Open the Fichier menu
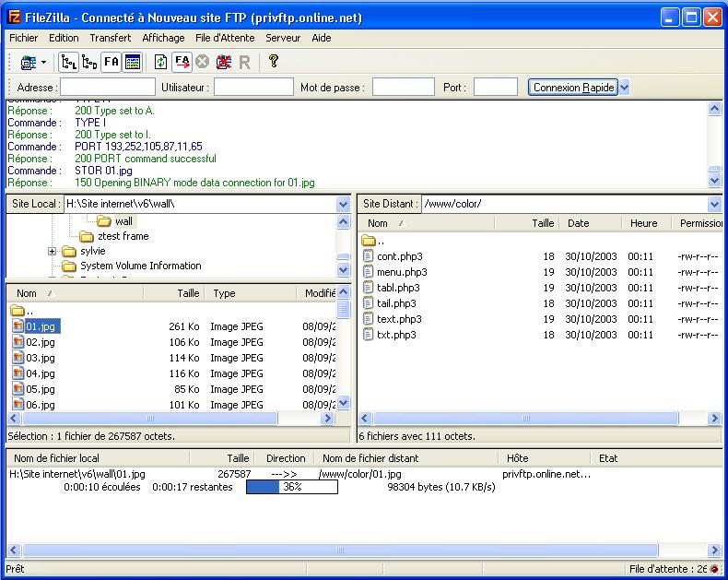This screenshot has height=580, width=728. point(24,38)
